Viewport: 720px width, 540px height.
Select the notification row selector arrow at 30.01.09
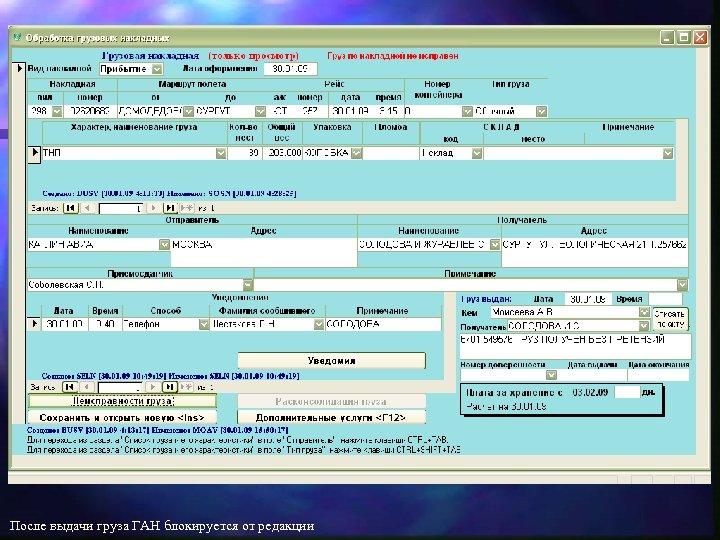click(x=34, y=324)
